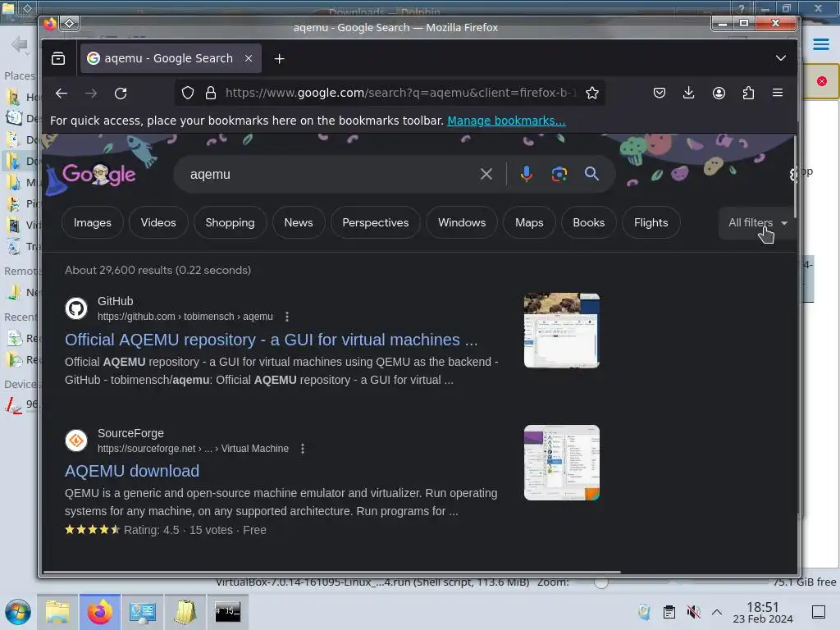Open the Firefox downloads panel

689,94
